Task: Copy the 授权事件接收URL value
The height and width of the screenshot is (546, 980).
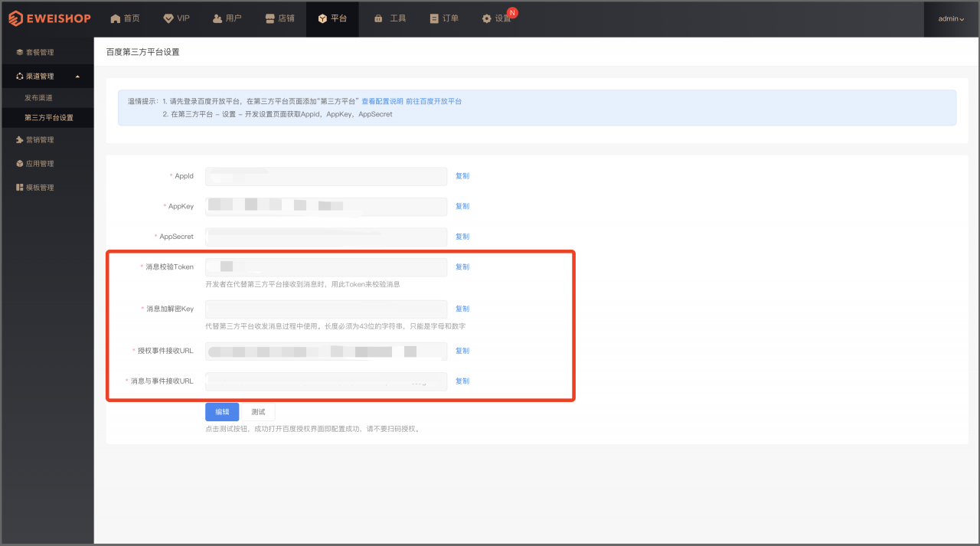Action: click(462, 351)
